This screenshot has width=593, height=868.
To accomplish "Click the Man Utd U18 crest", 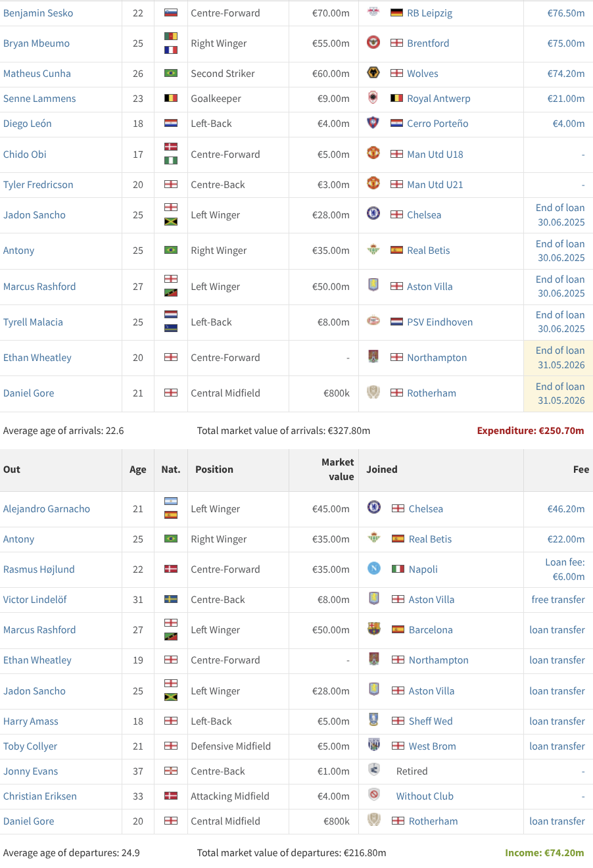I will pyautogui.click(x=373, y=154).
